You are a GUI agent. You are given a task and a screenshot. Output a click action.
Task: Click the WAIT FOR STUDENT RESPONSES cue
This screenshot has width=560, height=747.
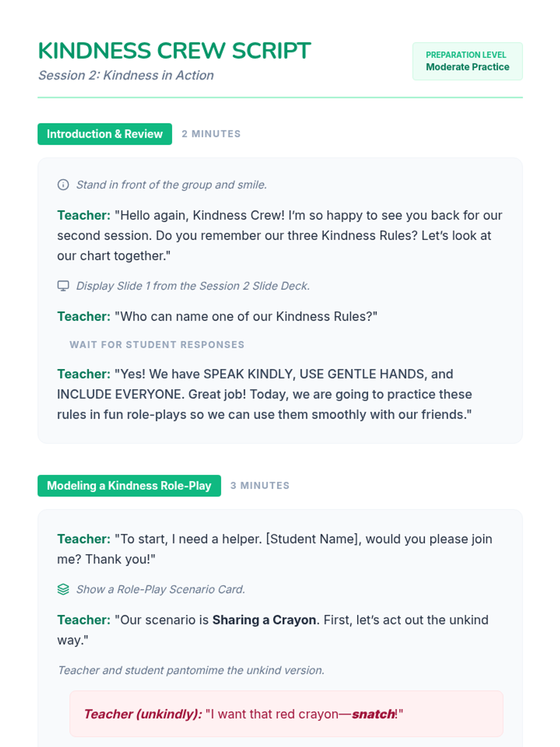pos(157,345)
